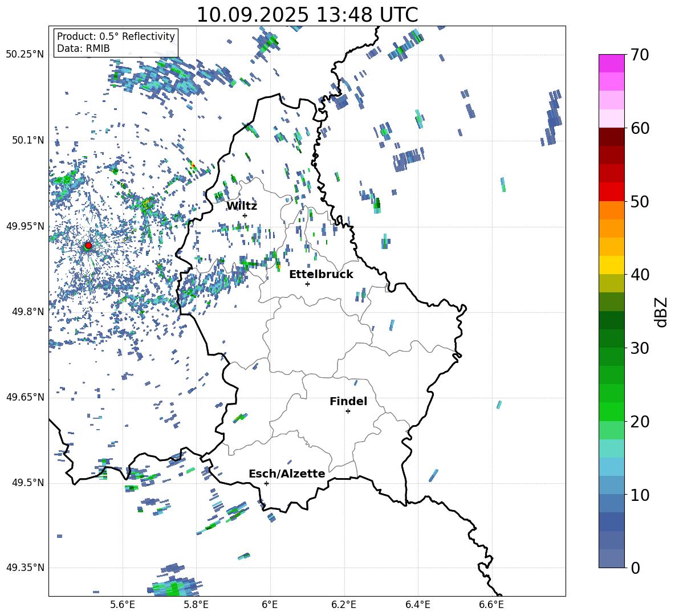Click the 5.8°E longitude label
Screen dimensions: 675x616
[196, 605]
